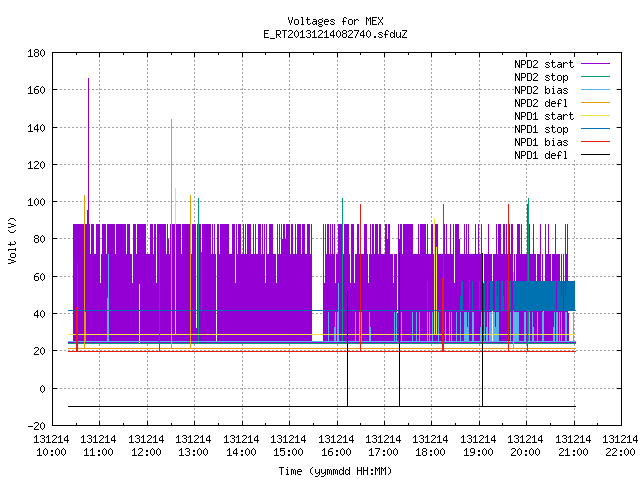
Task: Click the red NPD1 bias legend line
Action: 596,142
